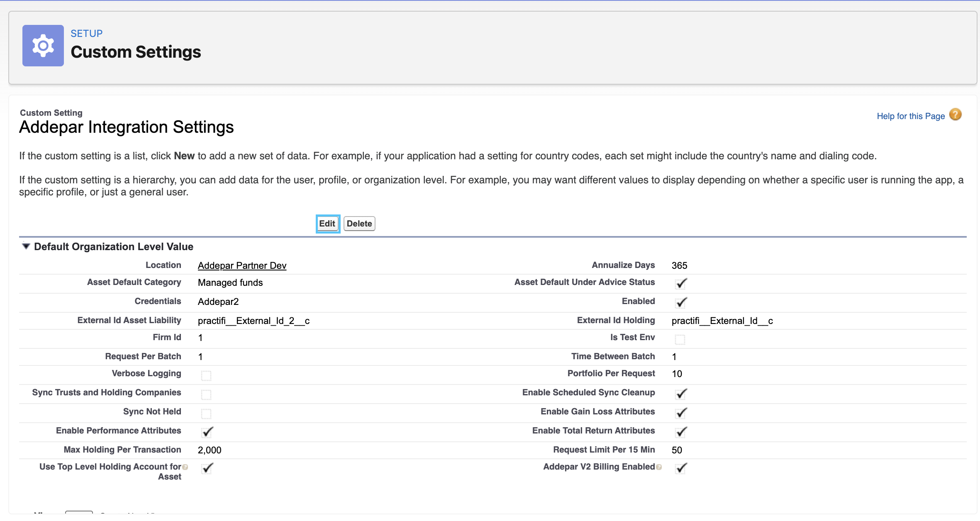Click the Request Limit Per 15 Min label
This screenshot has width=980, height=521.
click(x=604, y=450)
